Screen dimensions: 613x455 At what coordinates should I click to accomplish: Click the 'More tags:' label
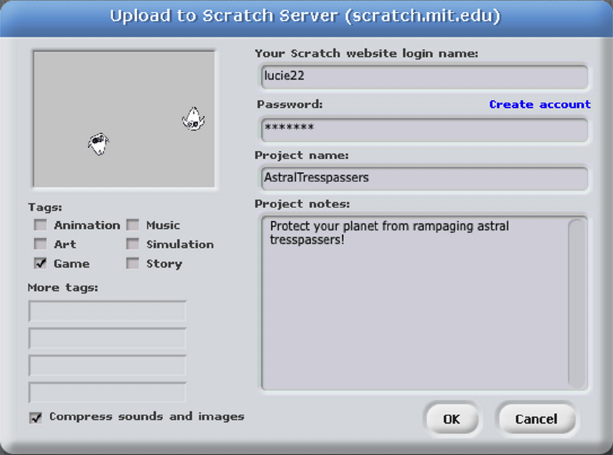[63, 288]
